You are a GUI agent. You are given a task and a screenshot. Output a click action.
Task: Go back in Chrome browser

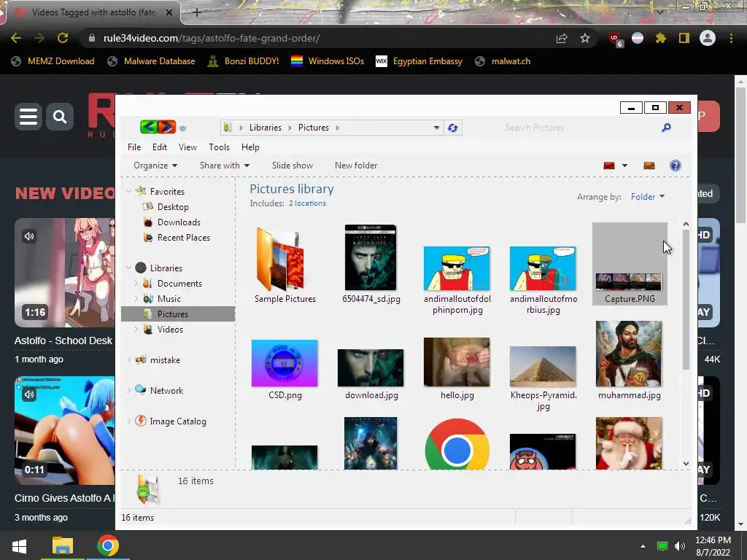(x=16, y=38)
